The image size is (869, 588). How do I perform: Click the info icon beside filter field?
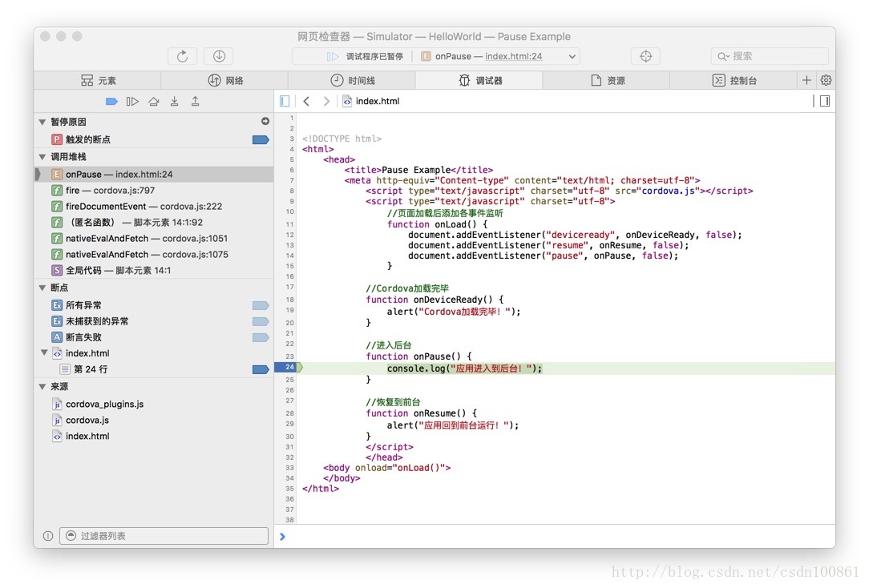pos(48,536)
